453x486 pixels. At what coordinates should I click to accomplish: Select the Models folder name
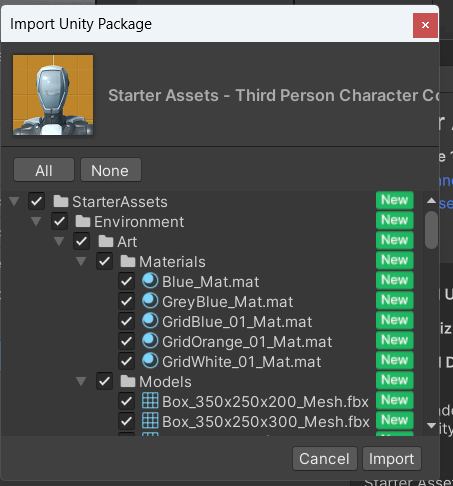[x=165, y=382]
